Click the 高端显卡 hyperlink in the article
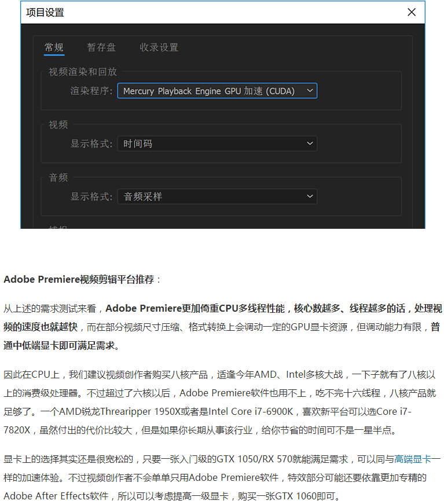 pos(413,459)
